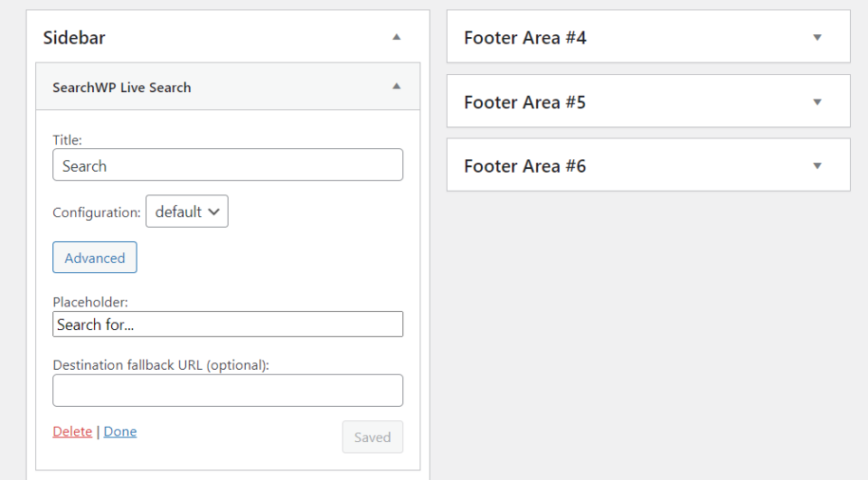Select the Destination fallback URL field
The width and height of the screenshot is (868, 480).
228,391
